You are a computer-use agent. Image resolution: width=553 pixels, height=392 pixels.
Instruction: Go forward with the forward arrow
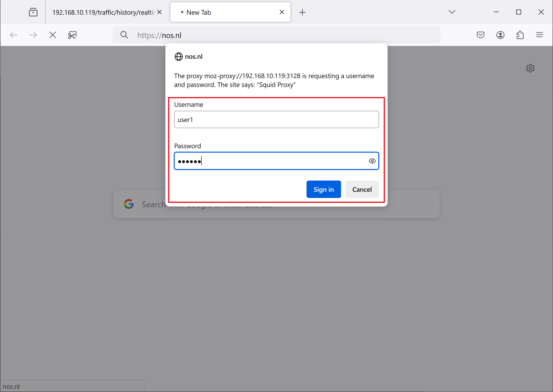pos(33,35)
